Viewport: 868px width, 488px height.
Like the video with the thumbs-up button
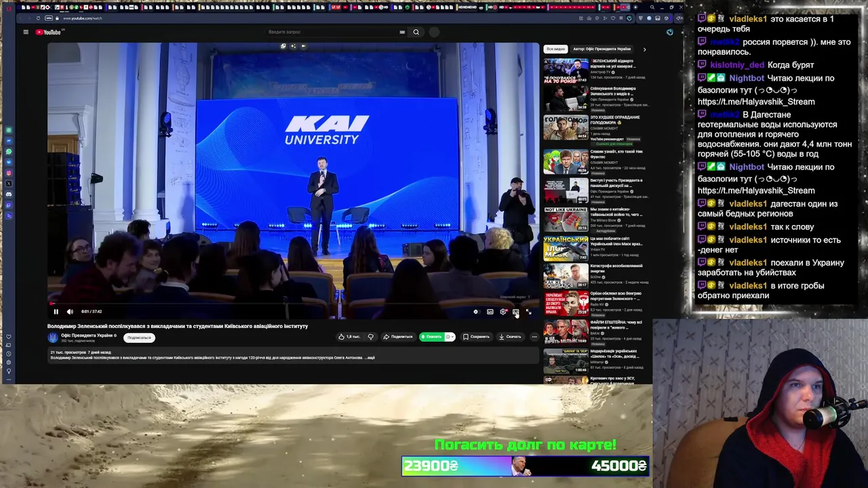click(351, 337)
